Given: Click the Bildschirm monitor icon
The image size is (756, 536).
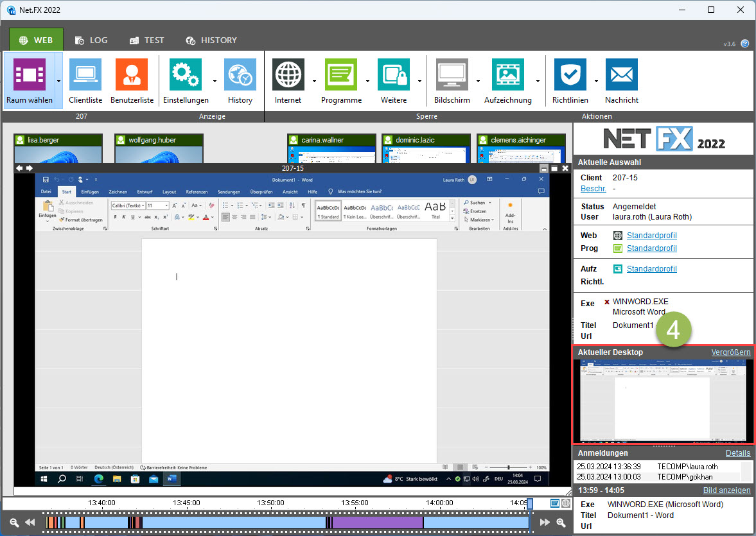Looking at the screenshot, I should click(x=452, y=74).
